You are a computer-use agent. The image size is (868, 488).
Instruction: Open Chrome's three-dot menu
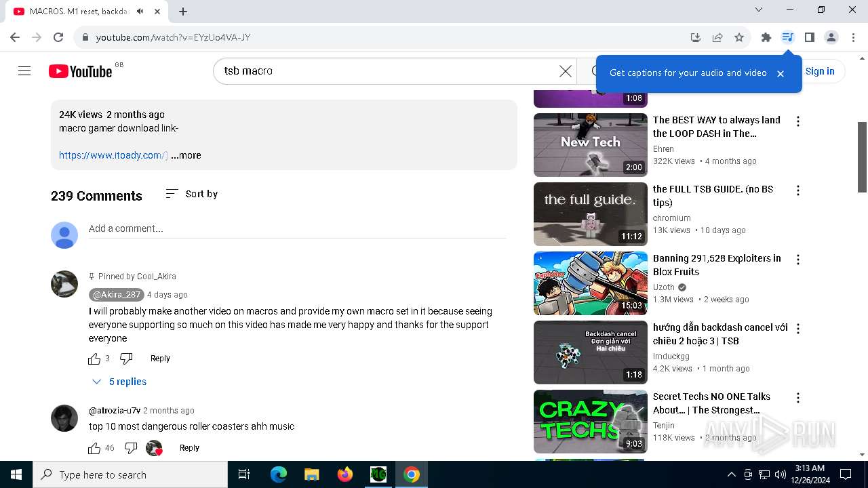(x=853, y=37)
